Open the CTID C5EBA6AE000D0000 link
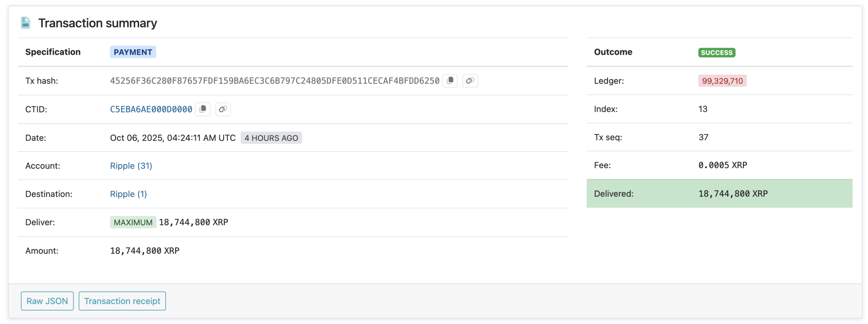Image resolution: width=868 pixels, height=324 pixels. pyautogui.click(x=151, y=109)
